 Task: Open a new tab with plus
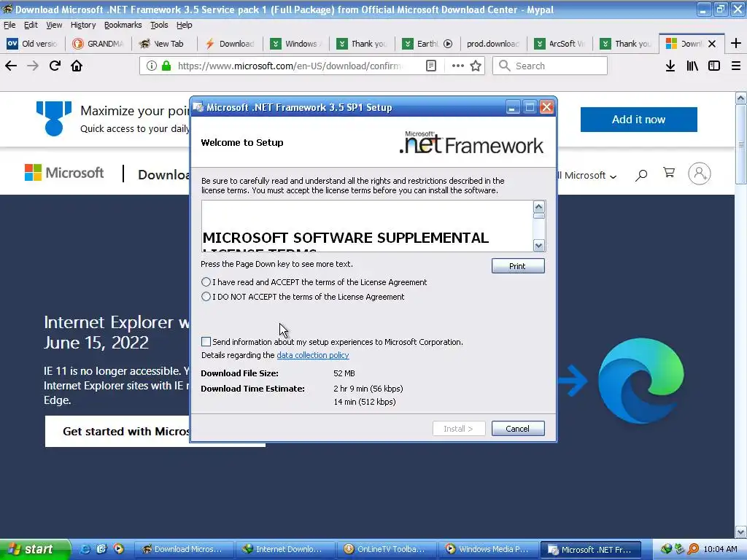tap(736, 43)
